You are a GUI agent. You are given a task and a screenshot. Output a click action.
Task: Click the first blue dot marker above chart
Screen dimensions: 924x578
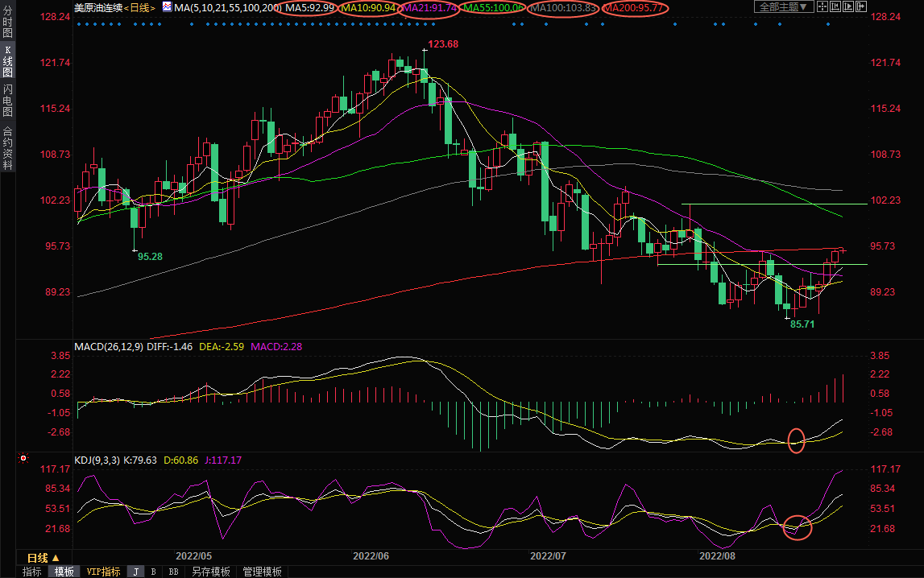pos(79,24)
